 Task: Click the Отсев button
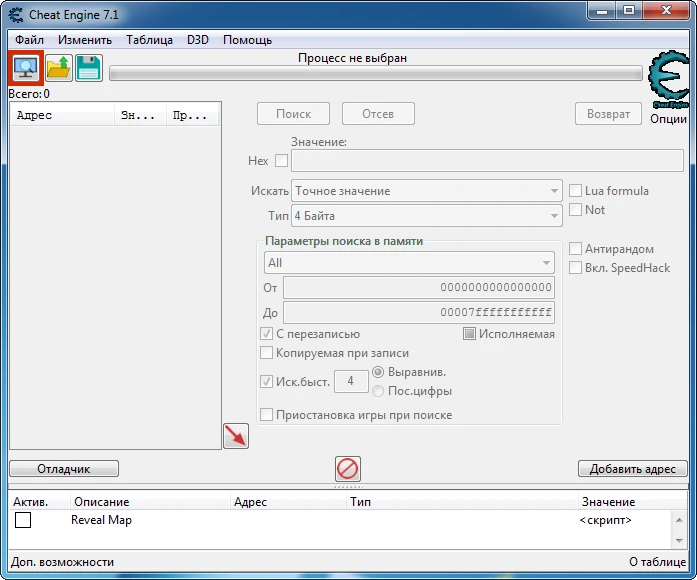coord(378,114)
